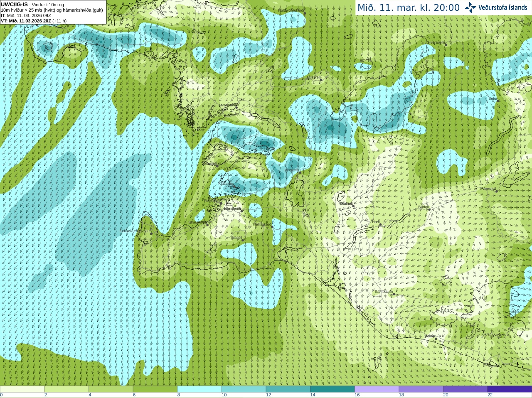The height and width of the screenshot is (398, 532).
Task: Click the legend scale value '16'
Action: (357, 395)
